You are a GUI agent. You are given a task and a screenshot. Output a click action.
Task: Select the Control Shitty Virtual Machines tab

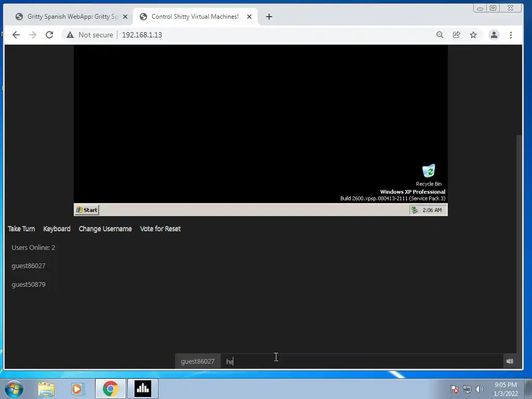[195, 17]
